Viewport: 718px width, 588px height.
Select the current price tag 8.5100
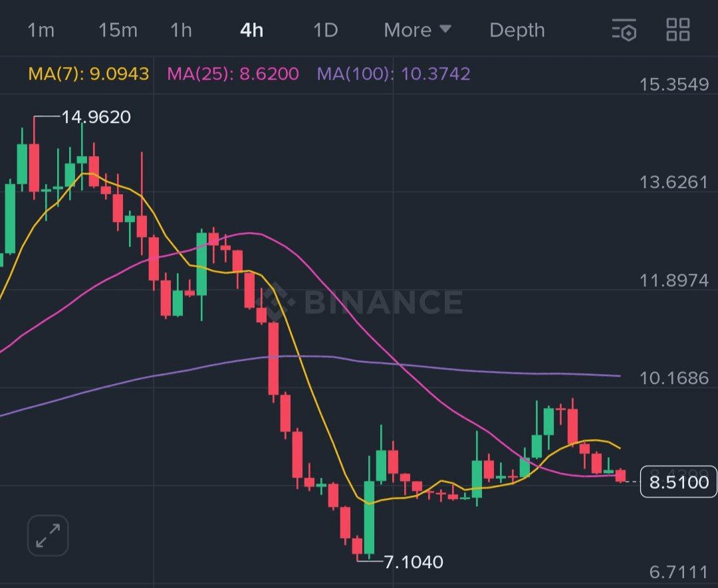[x=679, y=482]
